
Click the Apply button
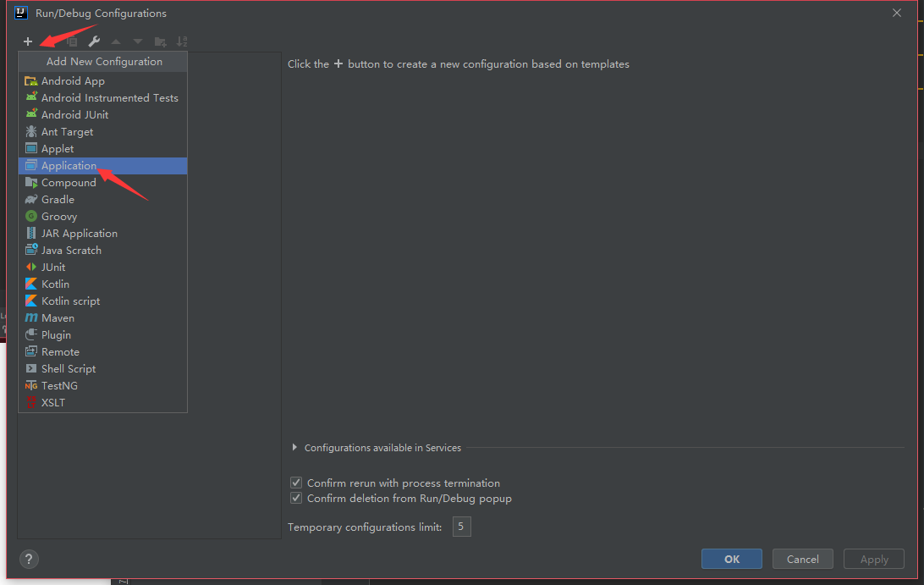coord(874,559)
